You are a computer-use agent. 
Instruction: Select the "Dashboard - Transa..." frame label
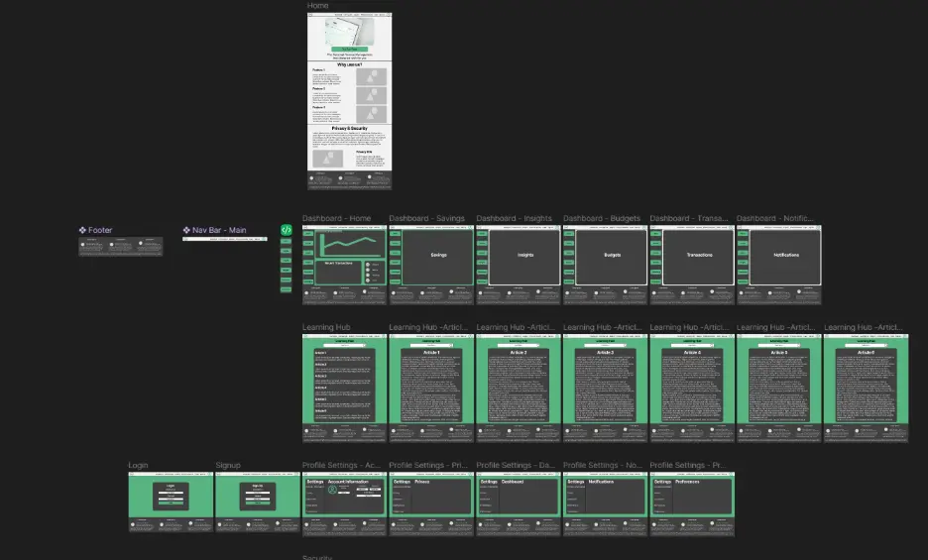tap(689, 218)
